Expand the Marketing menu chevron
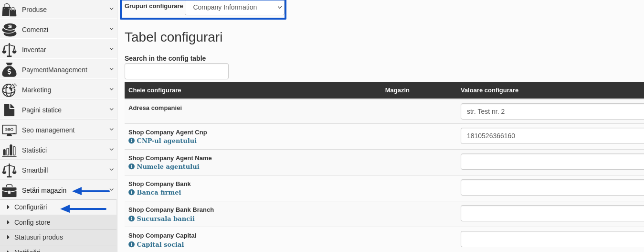644x252 pixels. point(111,89)
